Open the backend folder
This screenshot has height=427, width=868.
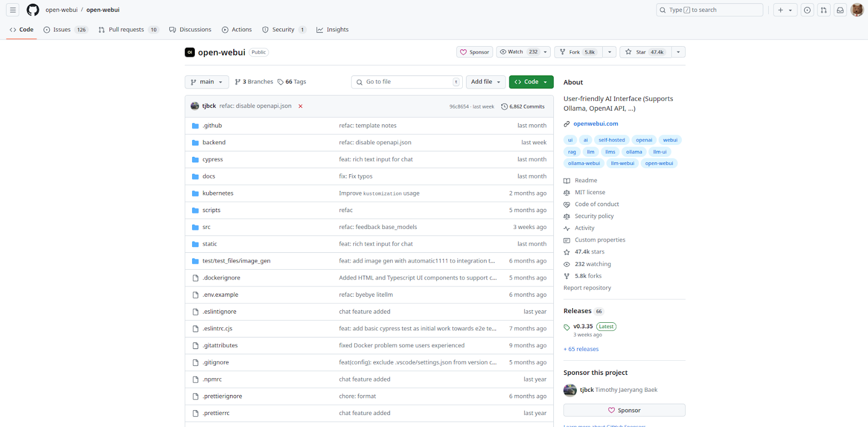tap(214, 142)
